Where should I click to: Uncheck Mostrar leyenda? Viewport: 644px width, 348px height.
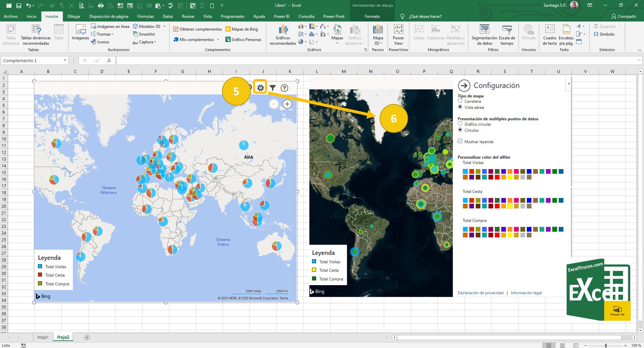(460, 141)
